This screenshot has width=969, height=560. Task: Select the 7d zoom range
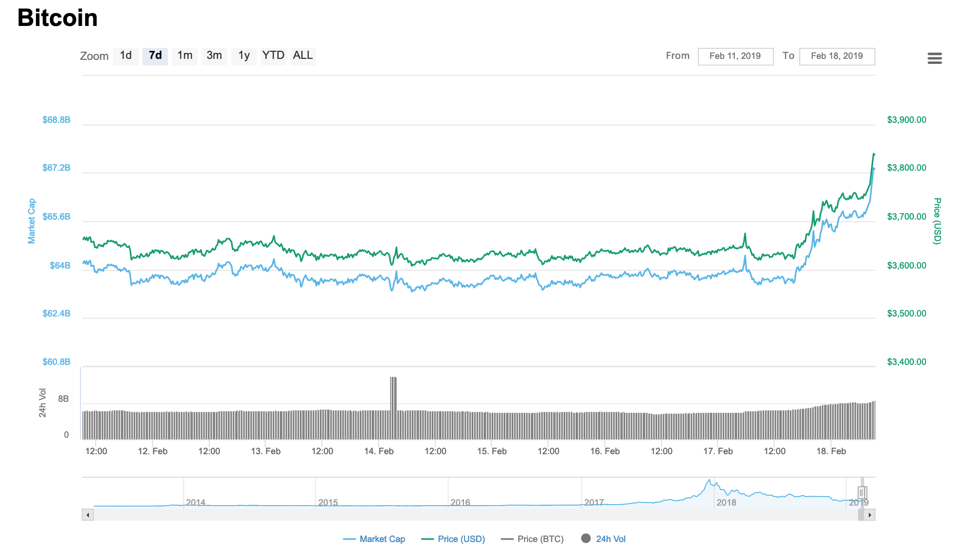pyautogui.click(x=155, y=56)
